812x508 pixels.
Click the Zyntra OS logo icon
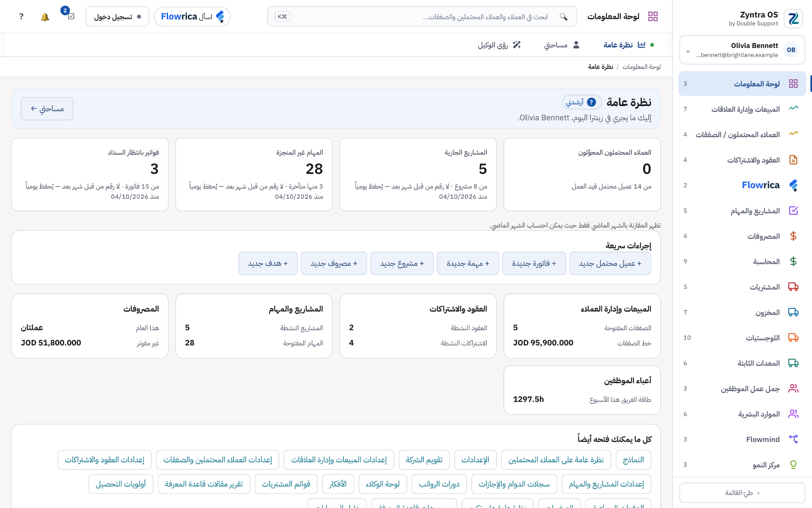click(x=793, y=19)
